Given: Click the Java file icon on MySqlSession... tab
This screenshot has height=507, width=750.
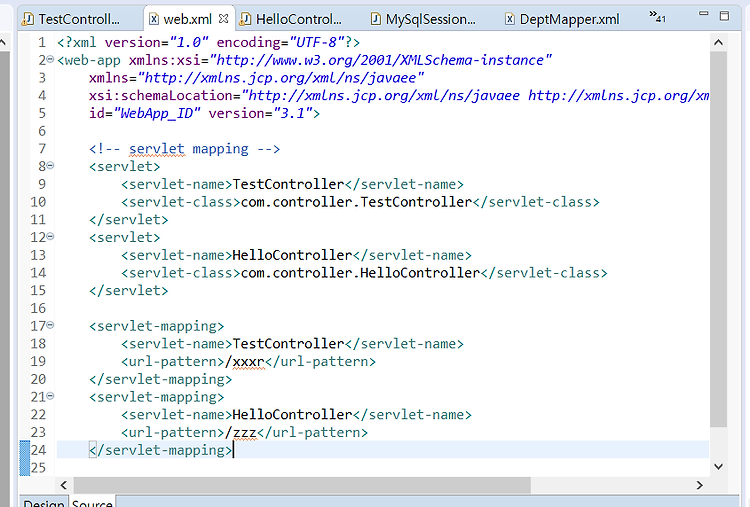Looking at the screenshot, I should tap(376, 19).
